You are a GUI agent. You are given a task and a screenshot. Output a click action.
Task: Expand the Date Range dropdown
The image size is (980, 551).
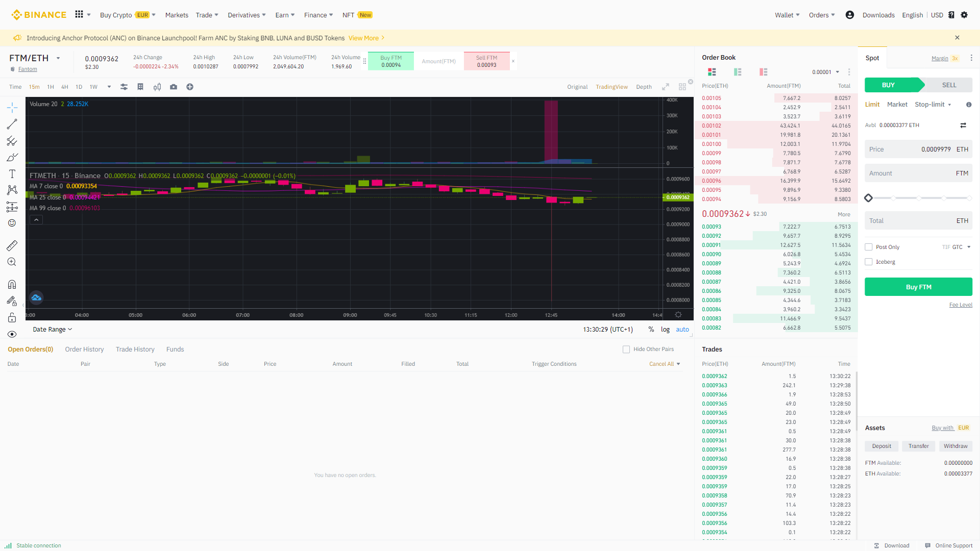(x=53, y=330)
